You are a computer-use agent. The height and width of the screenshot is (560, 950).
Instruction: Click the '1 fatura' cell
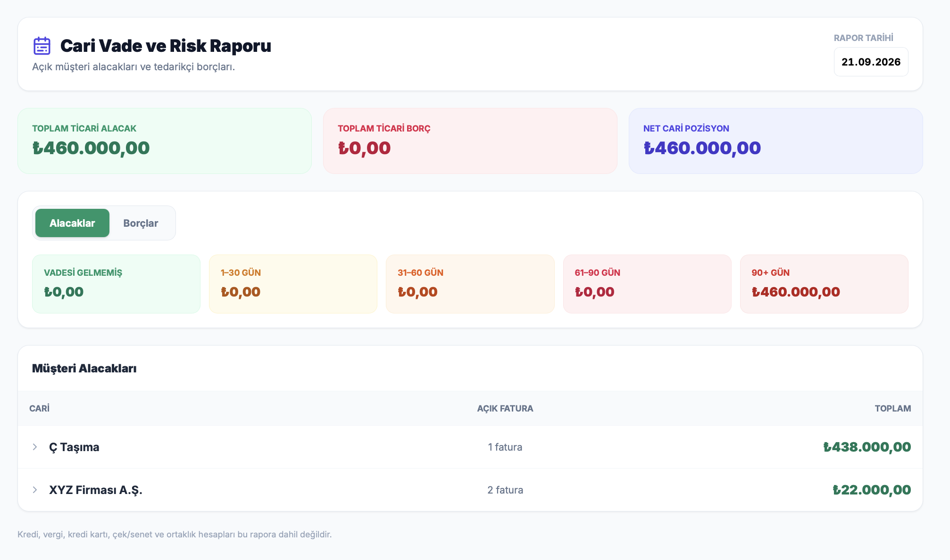point(505,447)
